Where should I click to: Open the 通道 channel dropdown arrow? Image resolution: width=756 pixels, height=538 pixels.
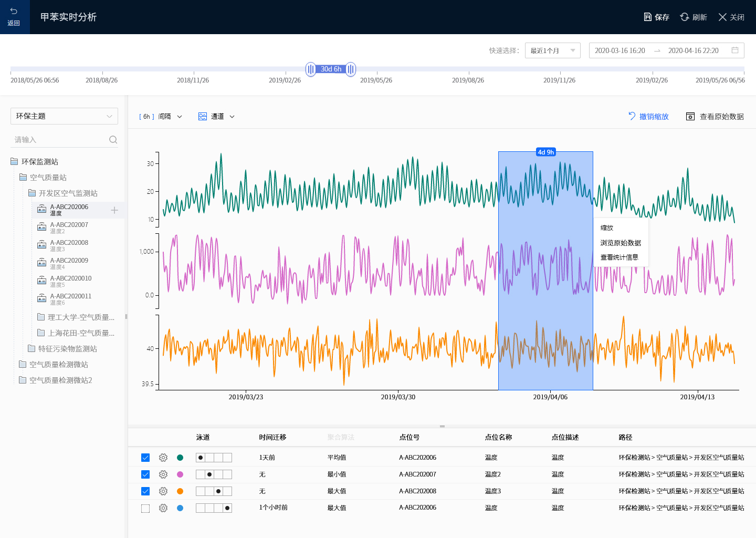point(232,117)
